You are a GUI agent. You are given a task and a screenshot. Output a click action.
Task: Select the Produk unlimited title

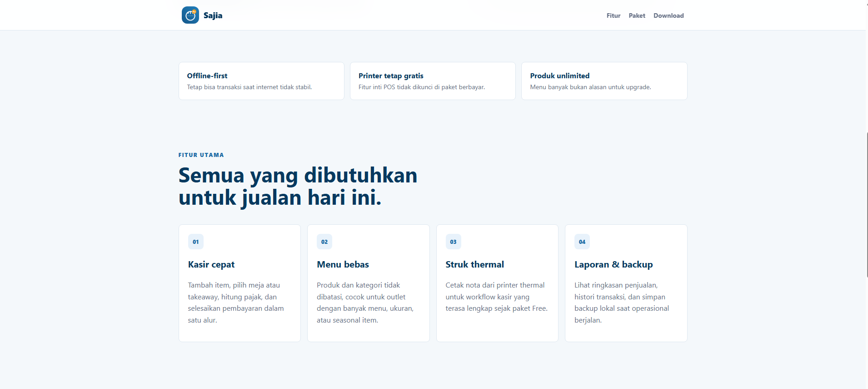point(560,76)
